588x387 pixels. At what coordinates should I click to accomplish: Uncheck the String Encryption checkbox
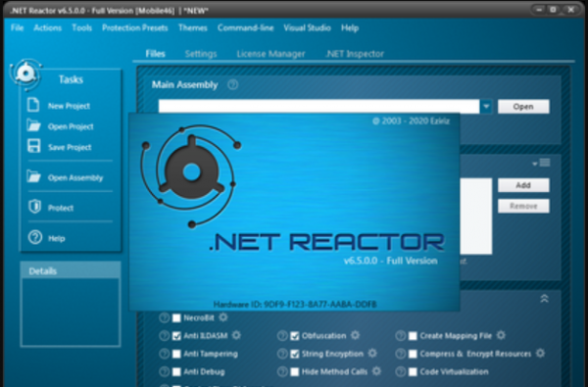click(295, 354)
